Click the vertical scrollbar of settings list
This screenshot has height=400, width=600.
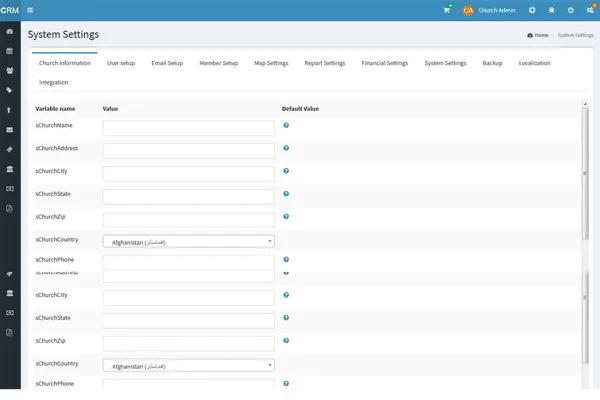click(585, 140)
